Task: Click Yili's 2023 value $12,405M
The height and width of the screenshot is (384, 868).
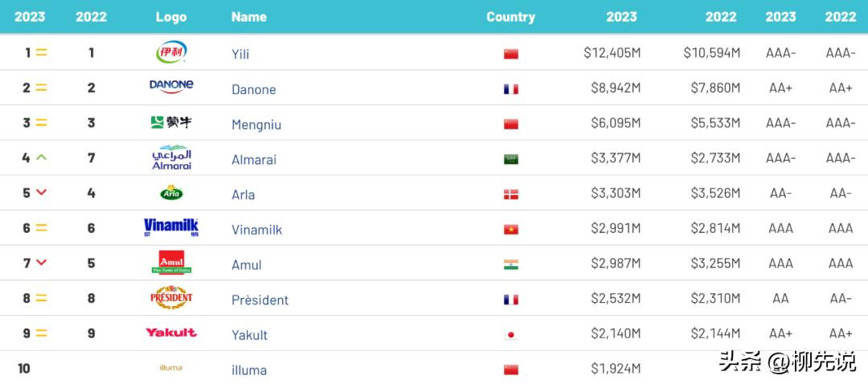Action: pos(612,53)
